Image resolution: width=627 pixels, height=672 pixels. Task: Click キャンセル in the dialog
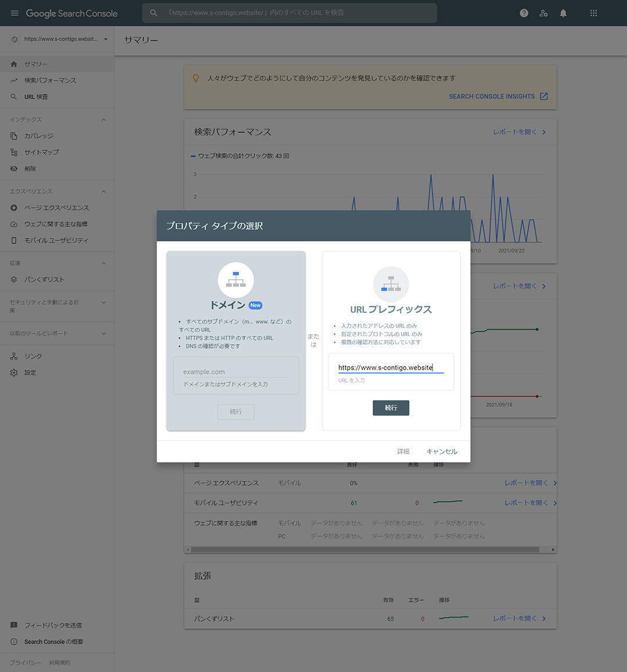(x=442, y=451)
